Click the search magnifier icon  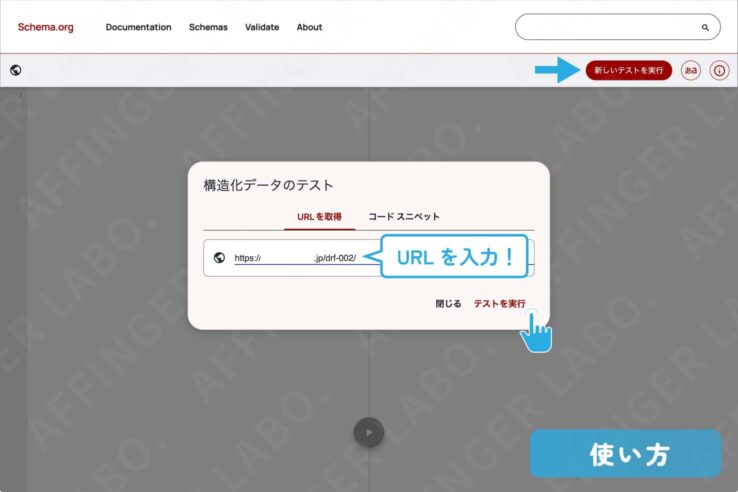pyautogui.click(x=705, y=27)
